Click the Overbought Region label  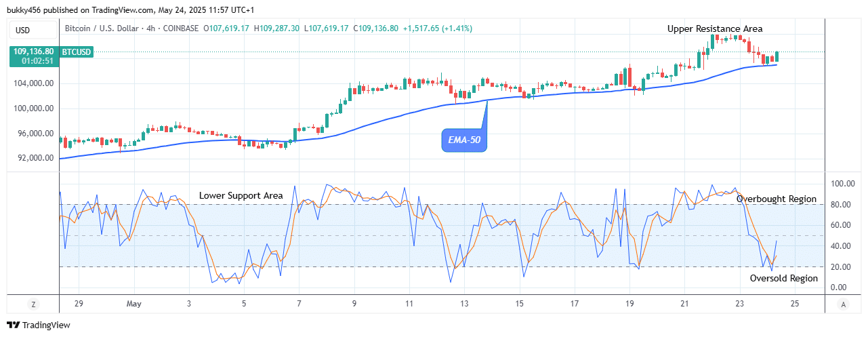pos(777,199)
